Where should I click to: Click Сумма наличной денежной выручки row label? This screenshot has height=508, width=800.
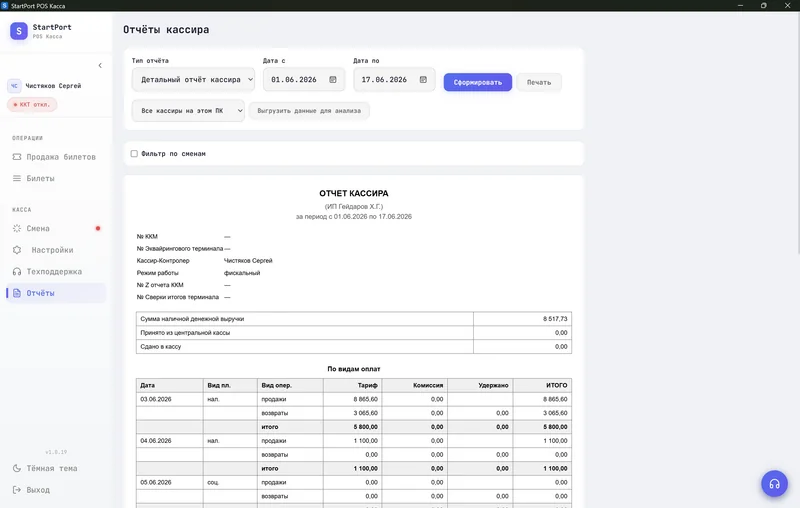192,319
